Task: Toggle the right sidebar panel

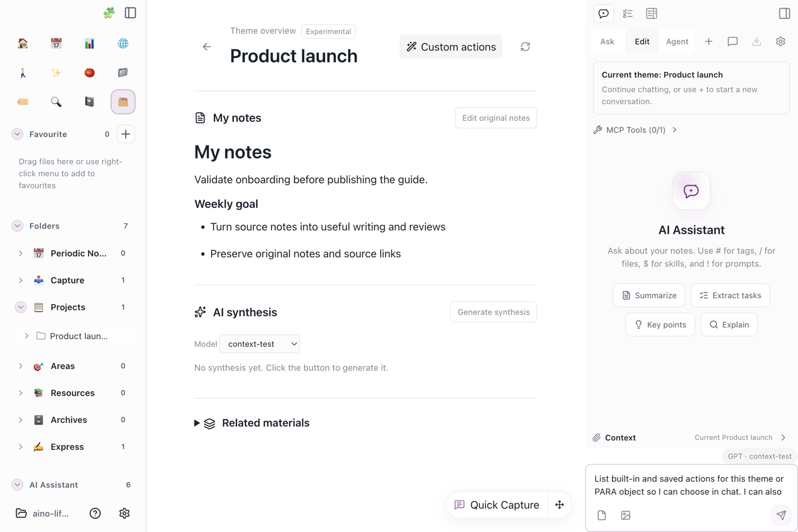Action: click(784, 13)
